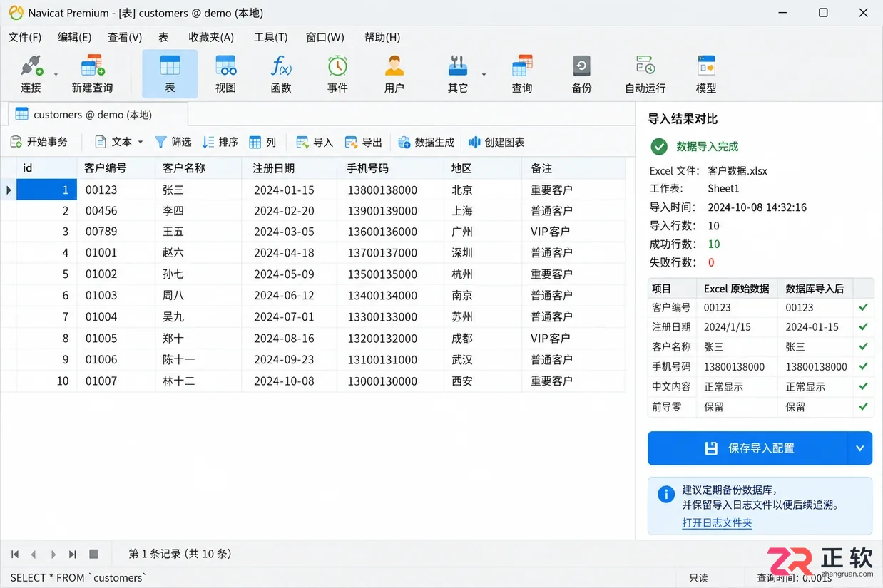Open the 用户 users icon
Image resolution: width=883 pixels, height=588 pixels.
(394, 67)
